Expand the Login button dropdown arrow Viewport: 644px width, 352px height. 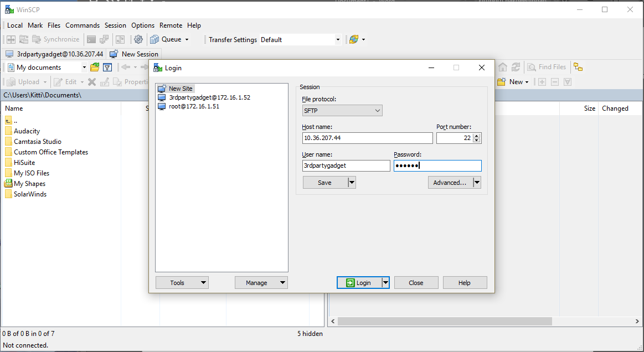click(x=385, y=283)
